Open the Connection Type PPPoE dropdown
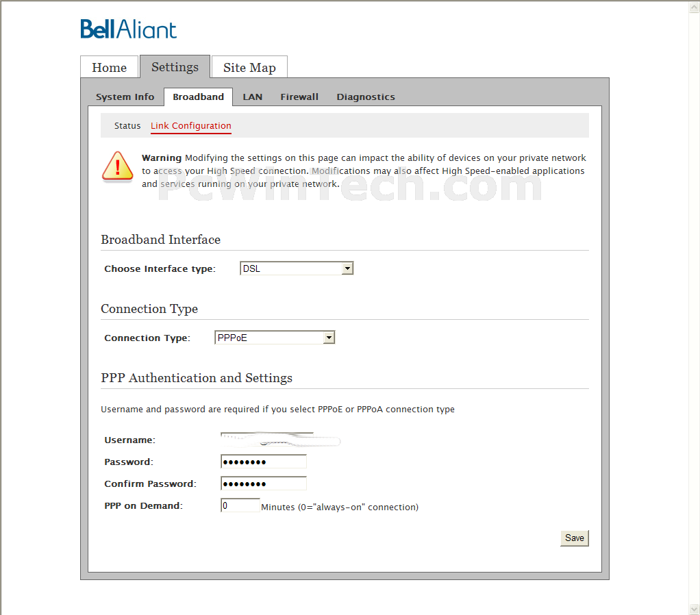The height and width of the screenshot is (615, 700). pos(275,338)
